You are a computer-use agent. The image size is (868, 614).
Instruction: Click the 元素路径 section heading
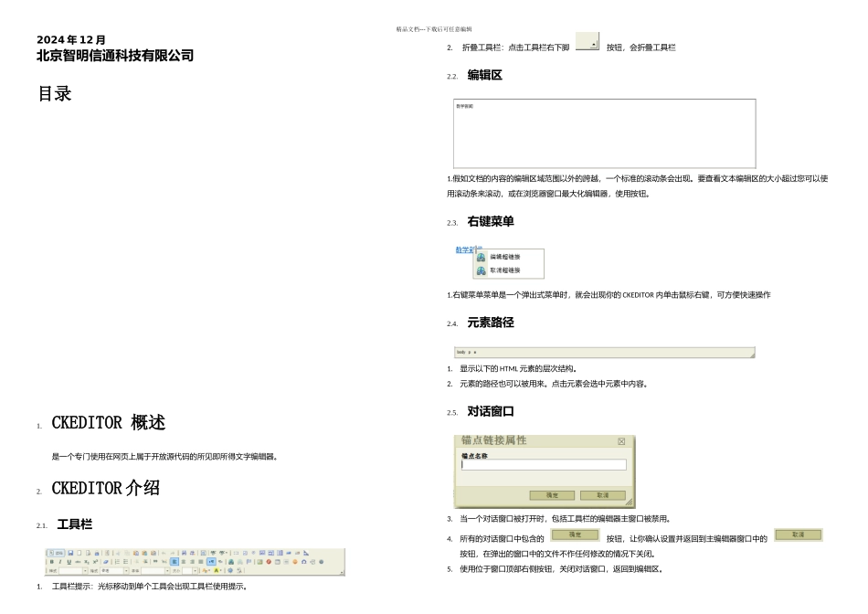click(491, 323)
